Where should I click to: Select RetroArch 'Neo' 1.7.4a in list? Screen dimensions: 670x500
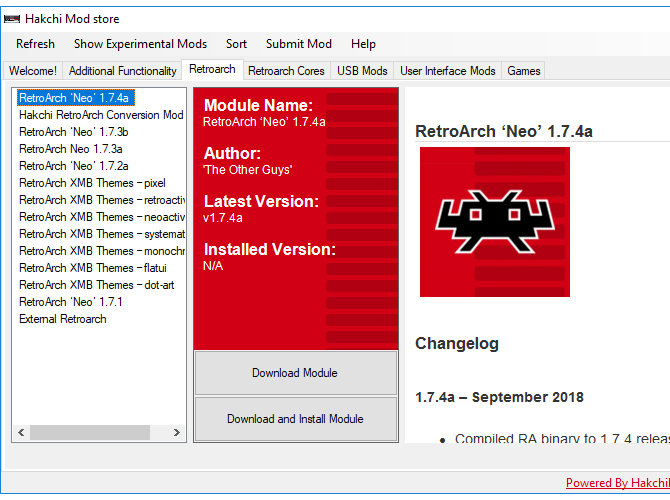coord(74,98)
